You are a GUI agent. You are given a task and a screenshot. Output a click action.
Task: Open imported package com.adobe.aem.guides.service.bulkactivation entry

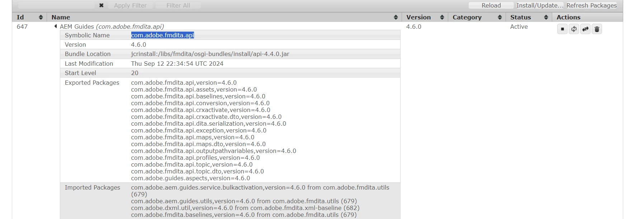tap(260, 191)
